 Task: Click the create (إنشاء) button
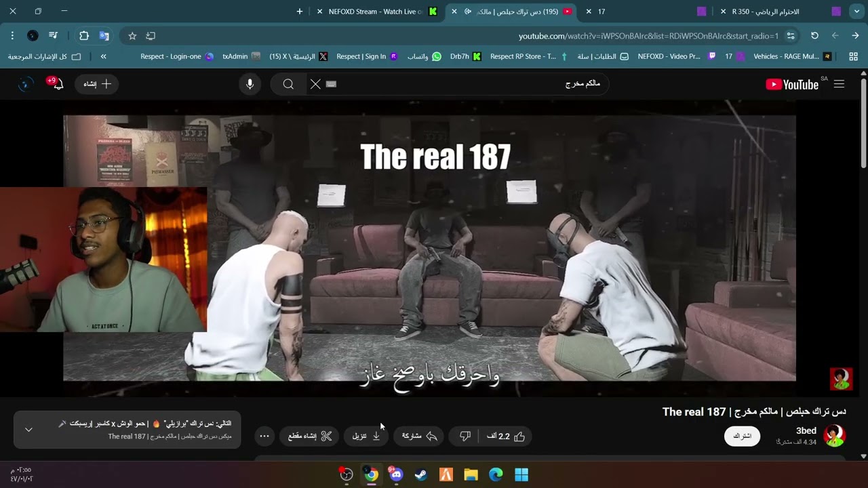[97, 84]
